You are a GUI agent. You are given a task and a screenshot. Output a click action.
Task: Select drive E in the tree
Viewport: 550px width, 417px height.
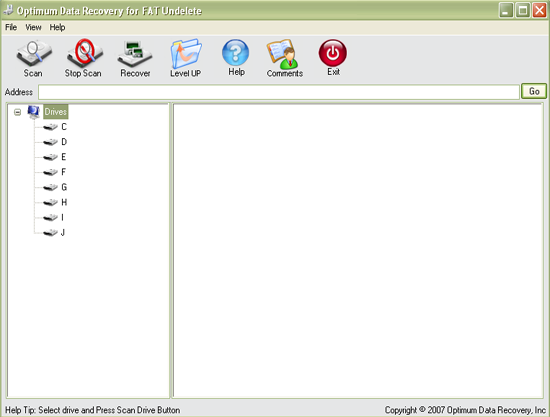pyautogui.click(x=63, y=157)
